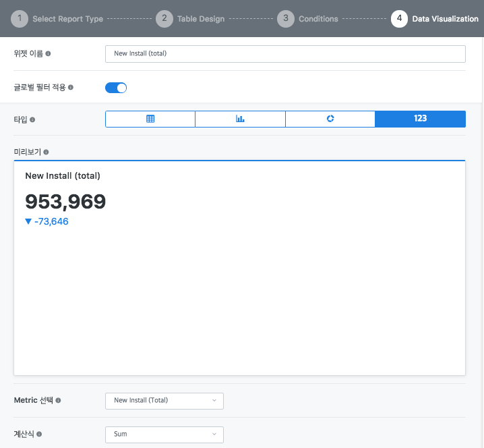
Task: Select the bar chart visualization type icon
Action: [x=240, y=119]
